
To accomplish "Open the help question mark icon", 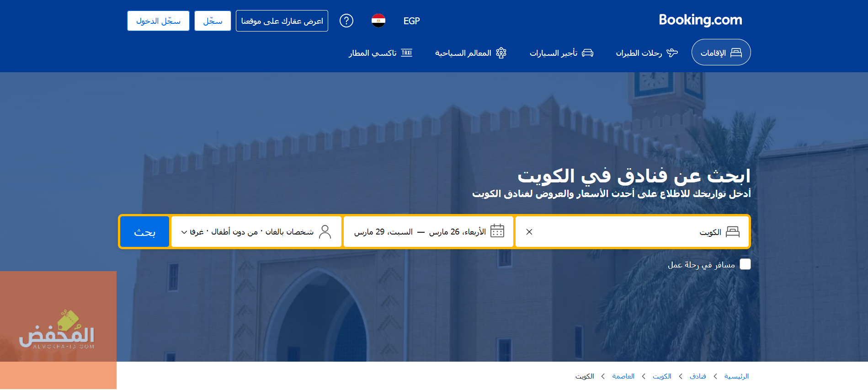I will (346, 21).
